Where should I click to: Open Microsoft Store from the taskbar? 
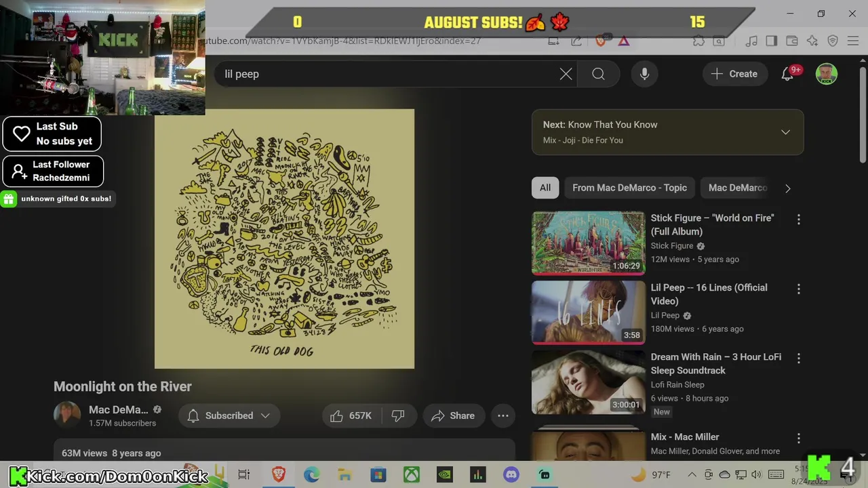378,475
